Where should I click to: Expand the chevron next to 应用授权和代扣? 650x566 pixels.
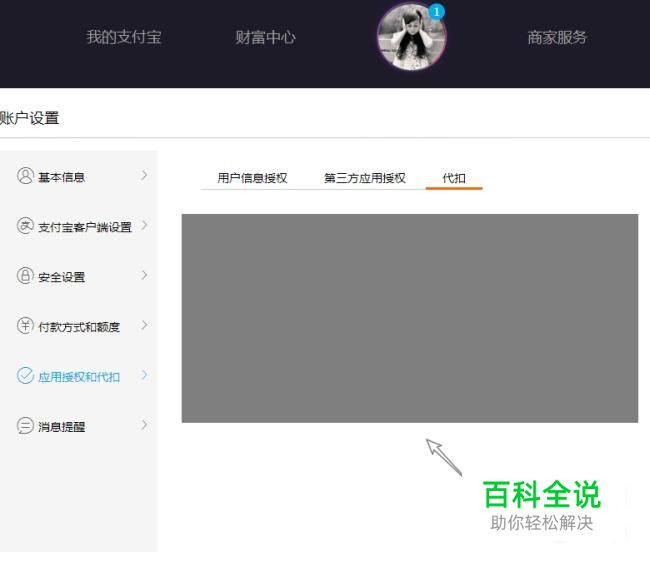pos(144,375)
